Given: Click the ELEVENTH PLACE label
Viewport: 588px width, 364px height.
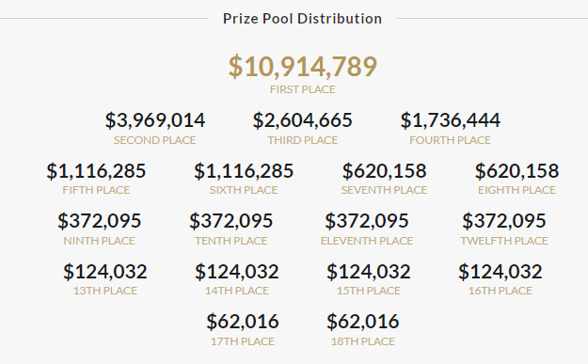Looking at the screenshot, I should pyautogui.click(x=367, y=241).
